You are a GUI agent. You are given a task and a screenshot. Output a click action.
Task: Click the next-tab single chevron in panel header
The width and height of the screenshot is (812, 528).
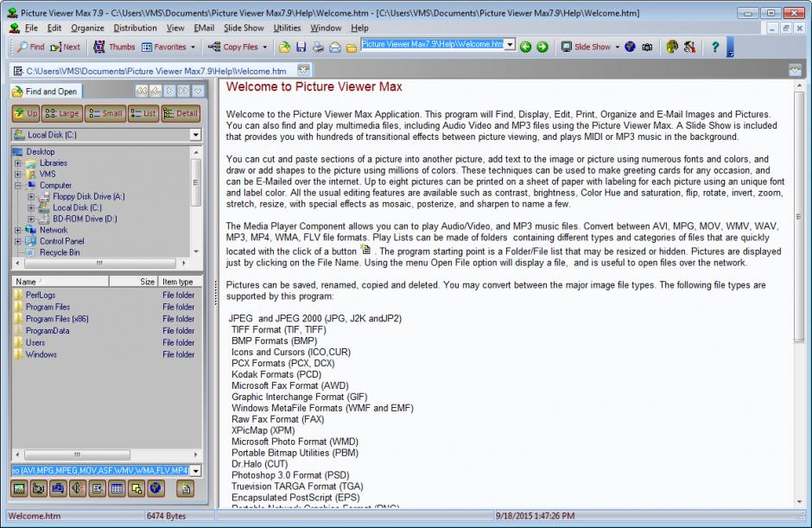click(169, 92)
